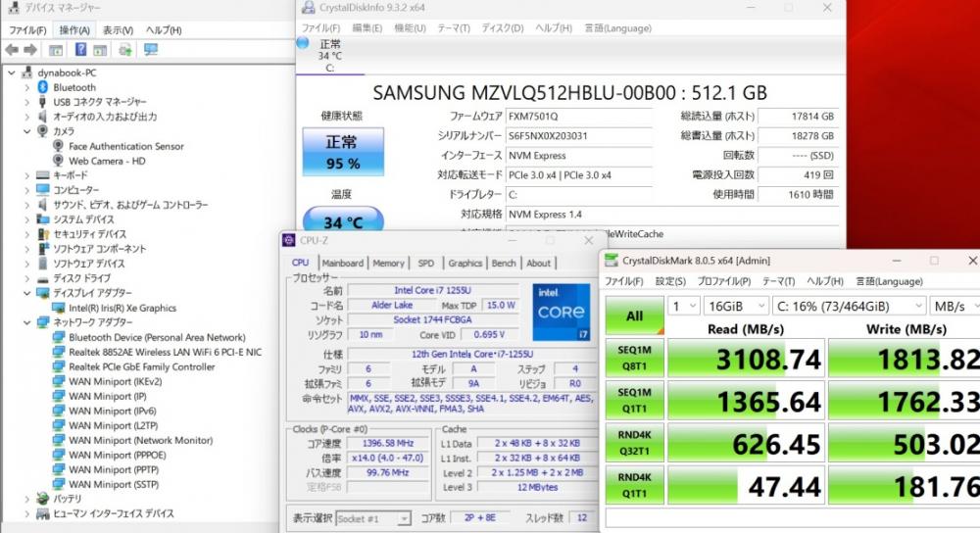Screen dimensions: 980x533
Task: Click the blue Help icon in Device Manager toolbar
Action: click(80, 49)
